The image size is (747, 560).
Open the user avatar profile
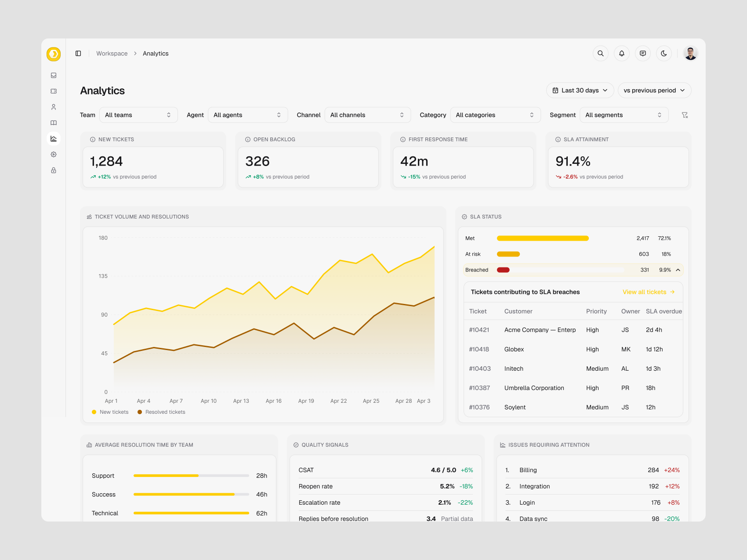click(691, 54)
